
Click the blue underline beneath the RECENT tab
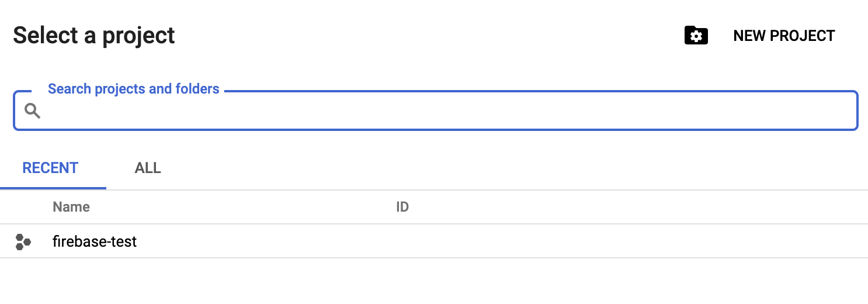(53, 188)
